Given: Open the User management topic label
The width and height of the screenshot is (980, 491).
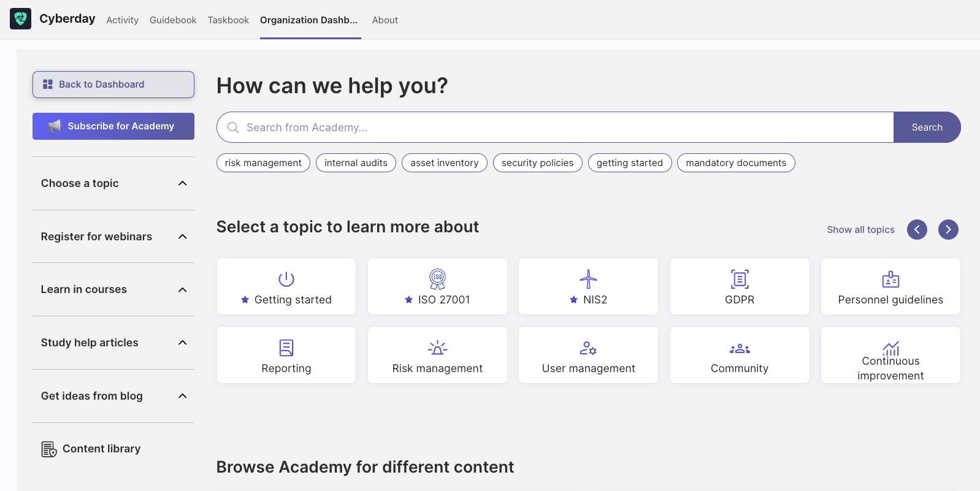Looking at the screenshot, I should tap(588, 368).
